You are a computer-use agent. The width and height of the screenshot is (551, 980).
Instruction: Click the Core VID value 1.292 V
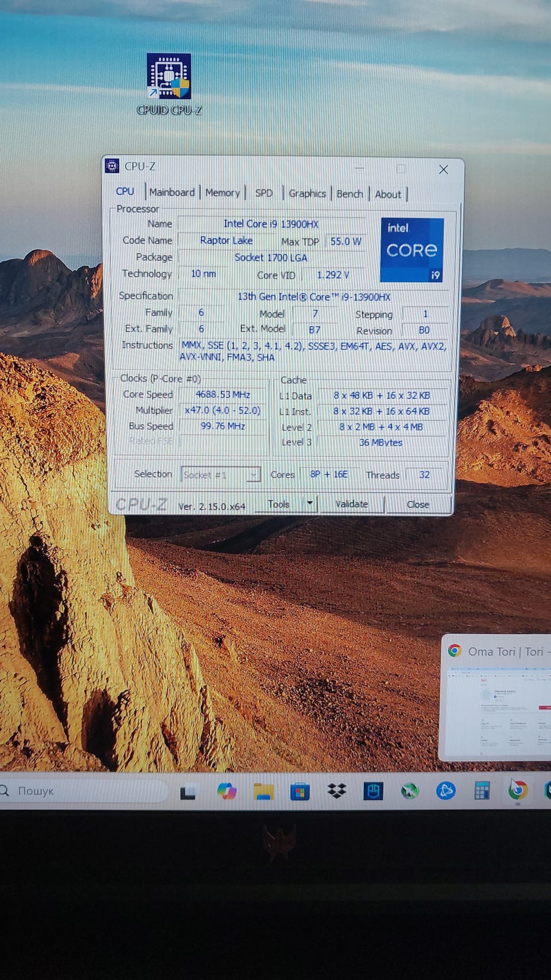click(333, 275)
